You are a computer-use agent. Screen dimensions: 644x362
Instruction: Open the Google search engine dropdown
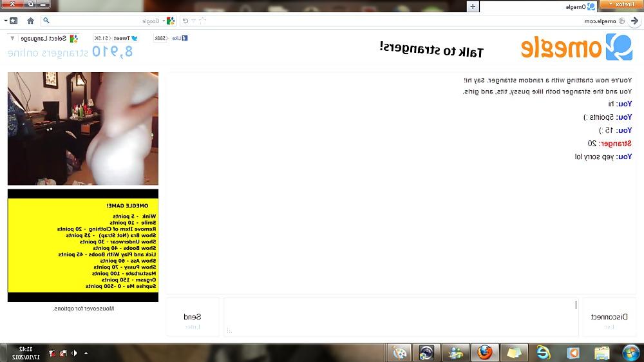click(x=169, y=21)
